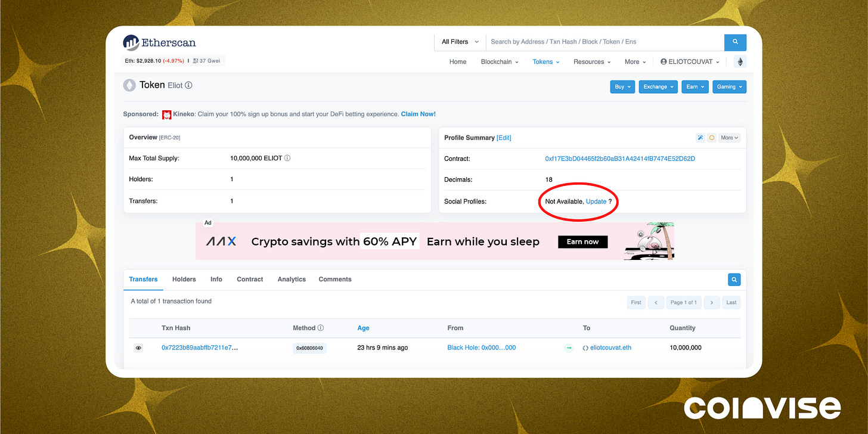Select the Transfers tab
This screenshot has height=434, width=868.
[x=143, y=279]
